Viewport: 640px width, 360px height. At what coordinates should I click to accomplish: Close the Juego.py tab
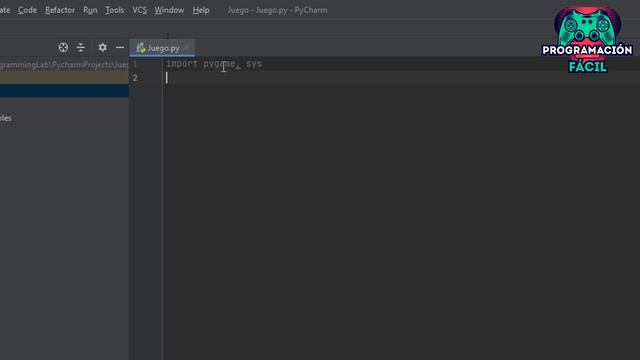coord(187,48)
